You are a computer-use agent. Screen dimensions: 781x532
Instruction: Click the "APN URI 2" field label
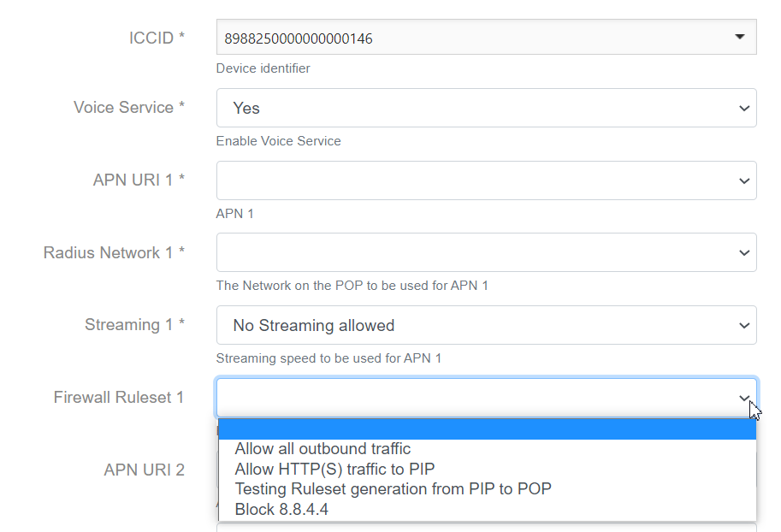(144, 470)
